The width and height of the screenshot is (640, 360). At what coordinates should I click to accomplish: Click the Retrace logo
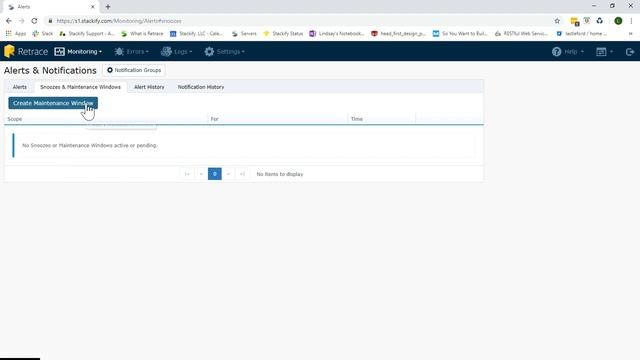26,51
